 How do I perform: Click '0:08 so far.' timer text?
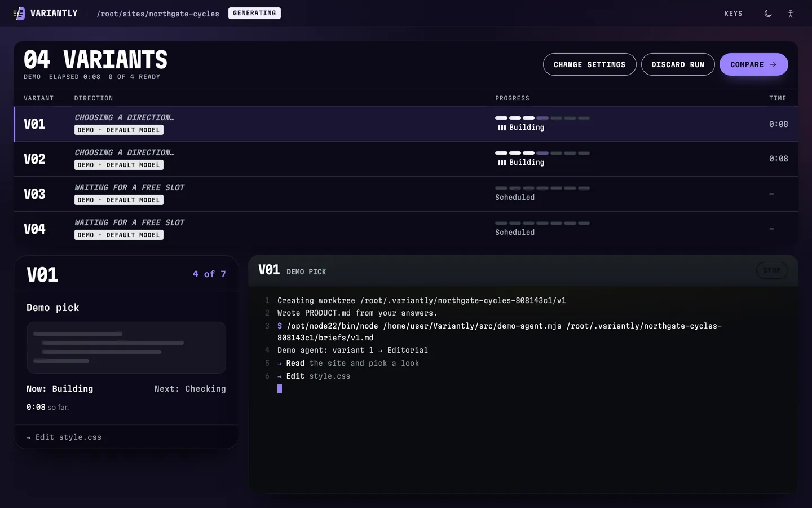click(48, 407)
